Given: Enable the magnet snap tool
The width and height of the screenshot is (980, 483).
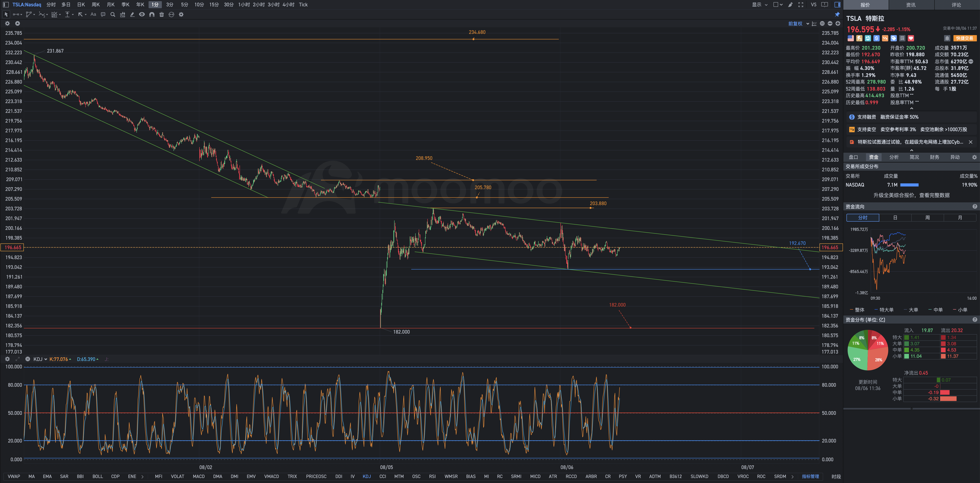Looking at the screenshot, I should coord(152,14).
